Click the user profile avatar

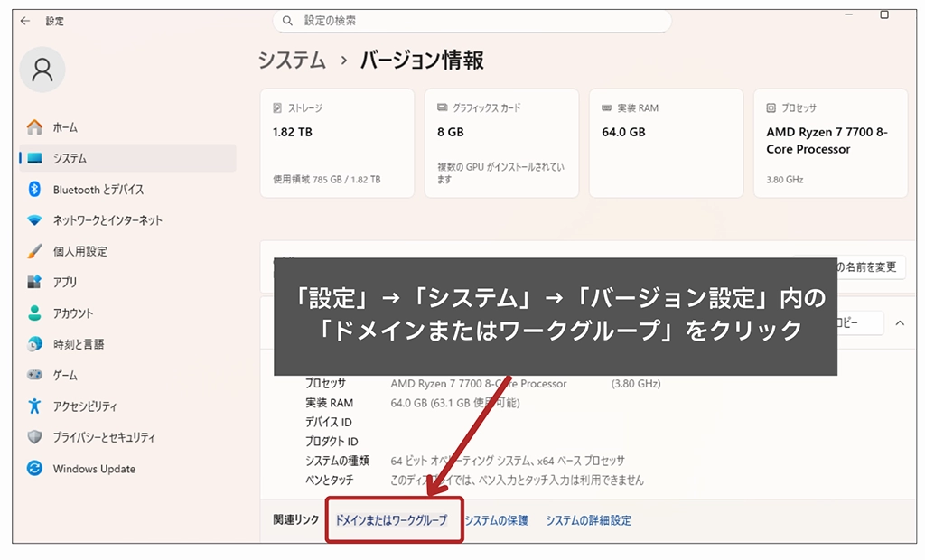pos(42,70)
